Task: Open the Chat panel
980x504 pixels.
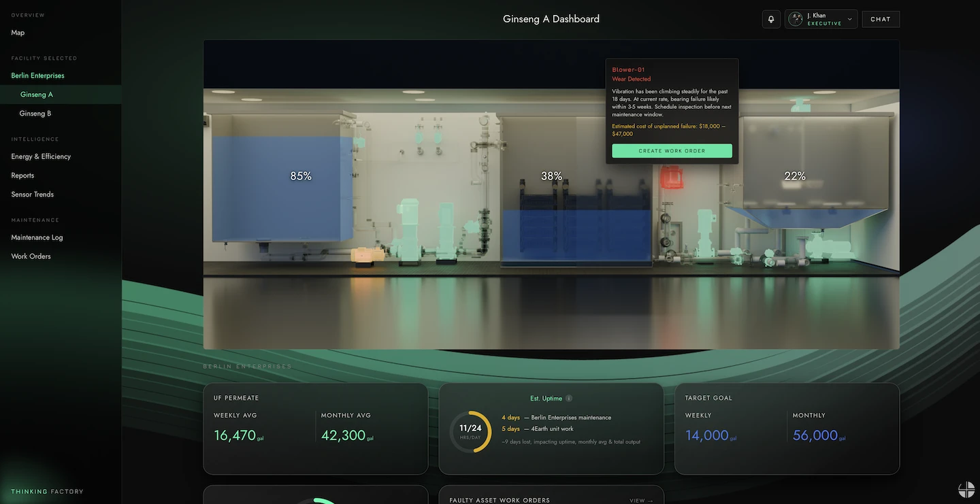Action: tap(881, 19)
